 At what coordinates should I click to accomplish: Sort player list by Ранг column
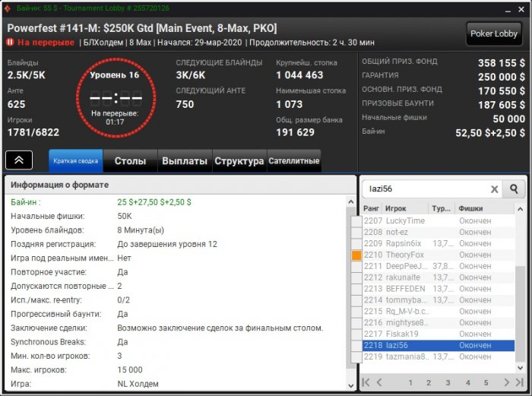[372, 209]
